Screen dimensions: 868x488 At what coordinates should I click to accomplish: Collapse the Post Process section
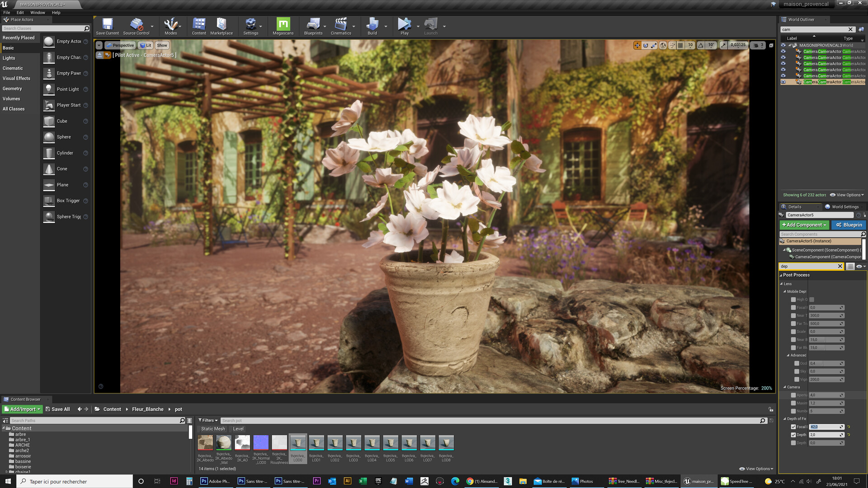pos(781,275)
